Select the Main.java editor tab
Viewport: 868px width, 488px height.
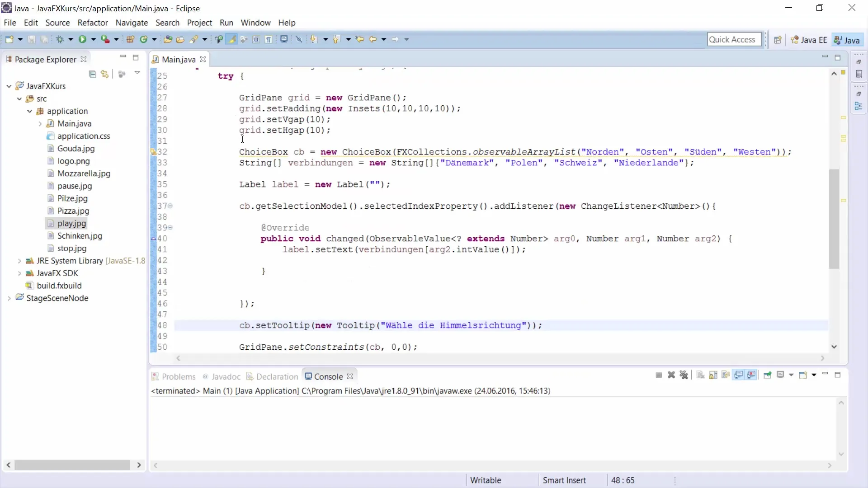pos(178,60)
